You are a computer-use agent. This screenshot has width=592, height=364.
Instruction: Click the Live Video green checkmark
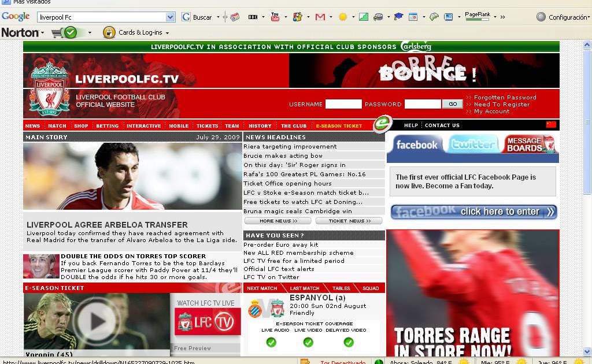[308, 342]
